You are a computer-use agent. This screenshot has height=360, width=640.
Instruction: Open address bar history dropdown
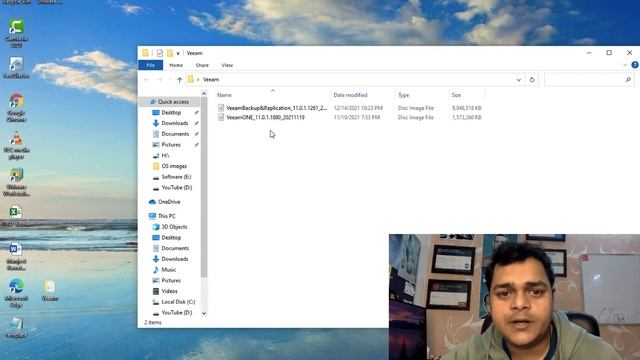(519, 80)
